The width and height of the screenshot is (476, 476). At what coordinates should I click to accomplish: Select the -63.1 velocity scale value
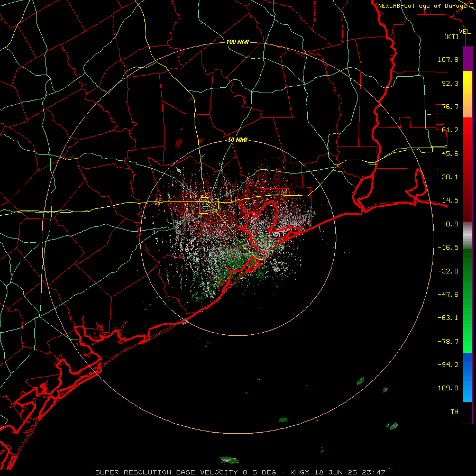(448, 318)
